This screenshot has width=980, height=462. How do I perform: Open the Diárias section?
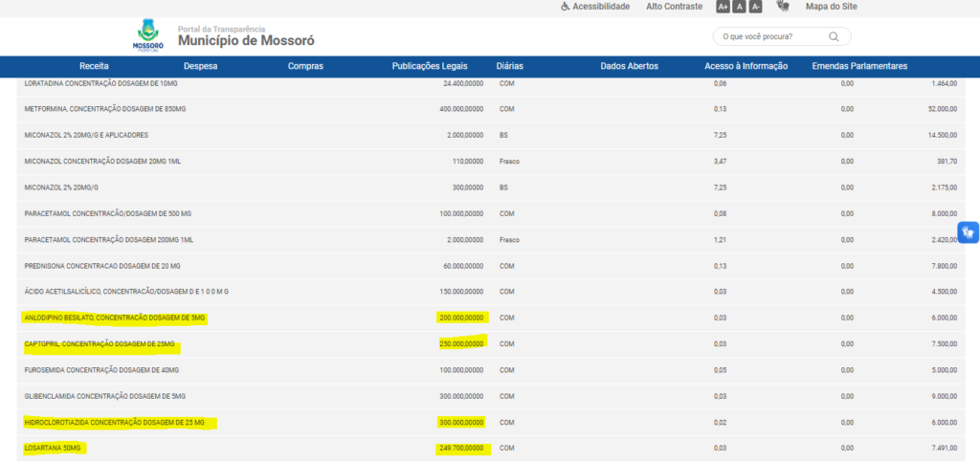(x=510, y=66)
